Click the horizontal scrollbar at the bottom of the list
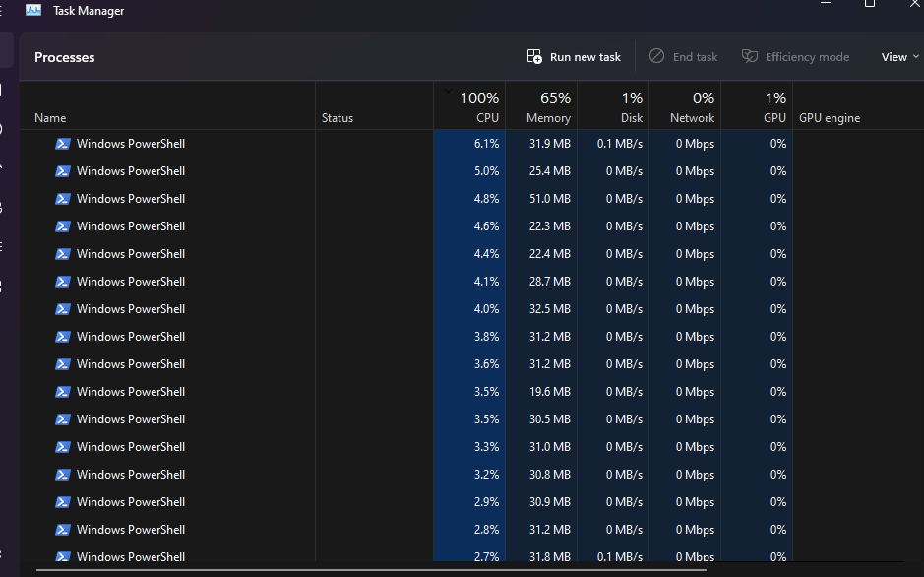Viewport: 924px width, 577px height. click(x=371, y=570)
